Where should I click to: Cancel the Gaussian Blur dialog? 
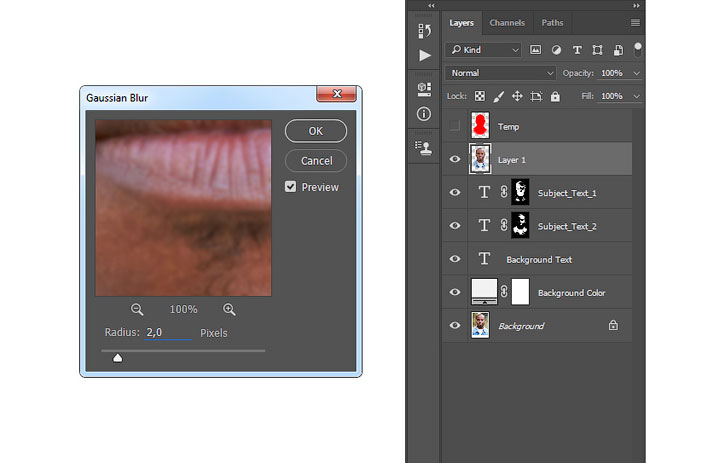coord(316,161)
